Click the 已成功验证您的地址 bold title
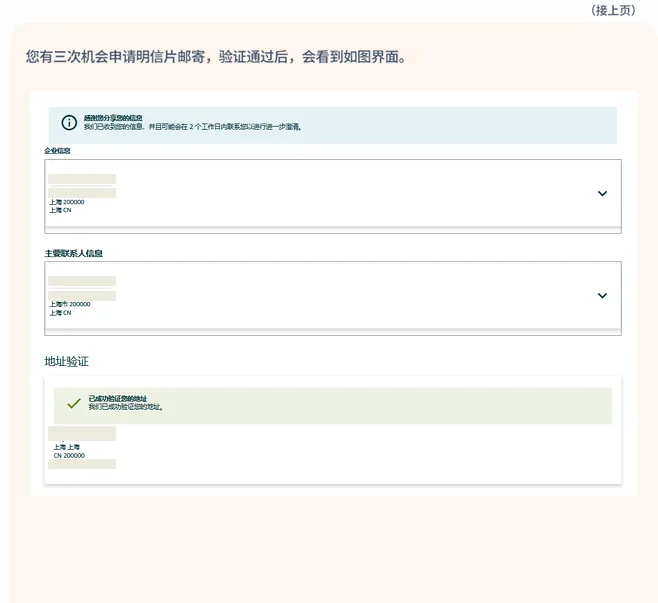658x603 pixels. point(118,398)
